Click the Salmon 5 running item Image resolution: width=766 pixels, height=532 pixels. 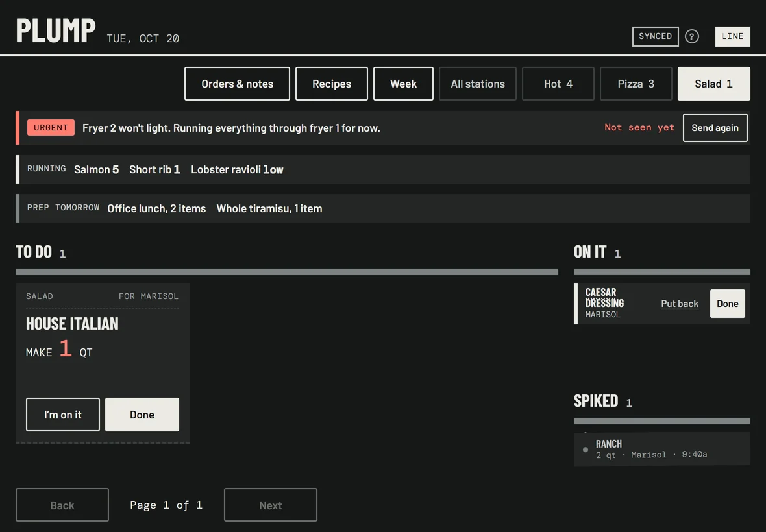[x=96, y=169]
